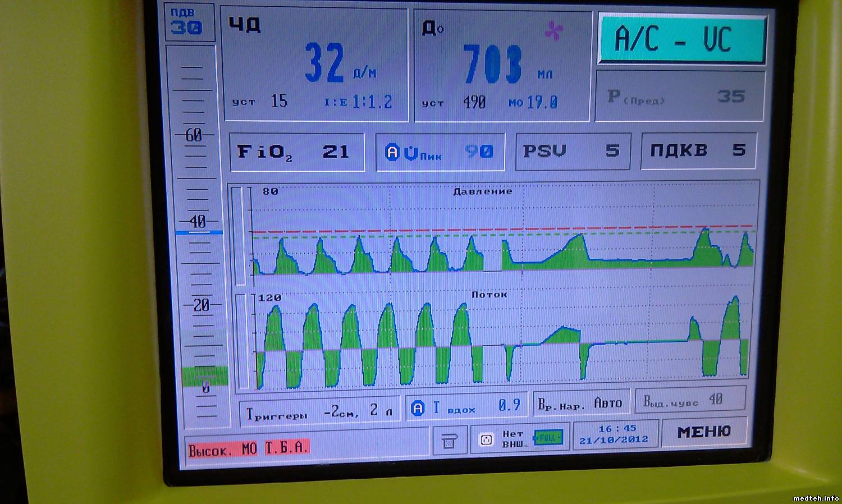This screenshot has width=842, height=504.
Task: Select the P (Пред) 35 pressure limit
Action: 679,97
